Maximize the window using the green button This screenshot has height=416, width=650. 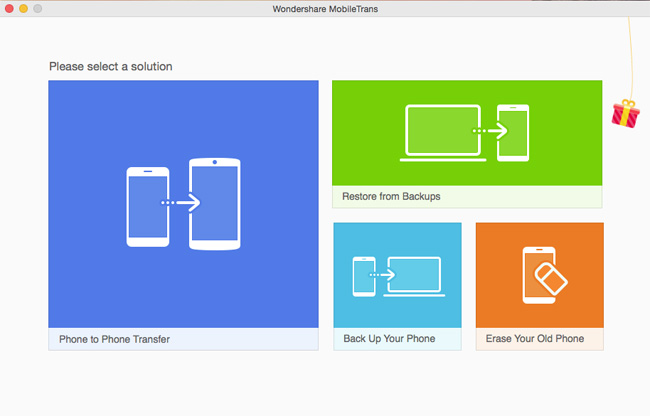pyautogui.click(x=40, y=8)
